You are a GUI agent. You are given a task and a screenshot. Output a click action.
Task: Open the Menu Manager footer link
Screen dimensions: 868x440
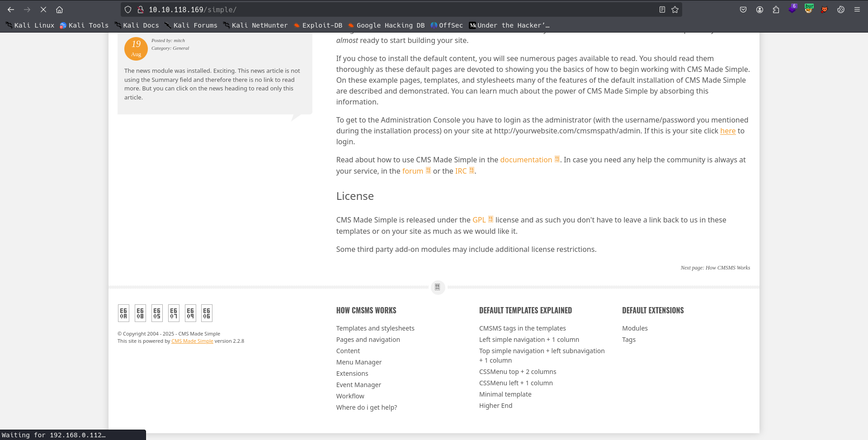pos(359,362)
